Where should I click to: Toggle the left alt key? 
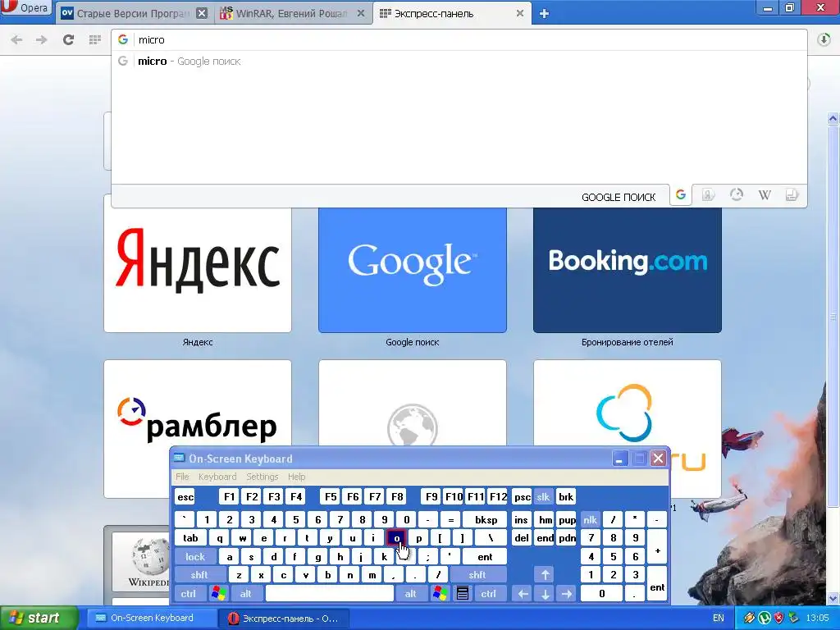coord(246,594)
